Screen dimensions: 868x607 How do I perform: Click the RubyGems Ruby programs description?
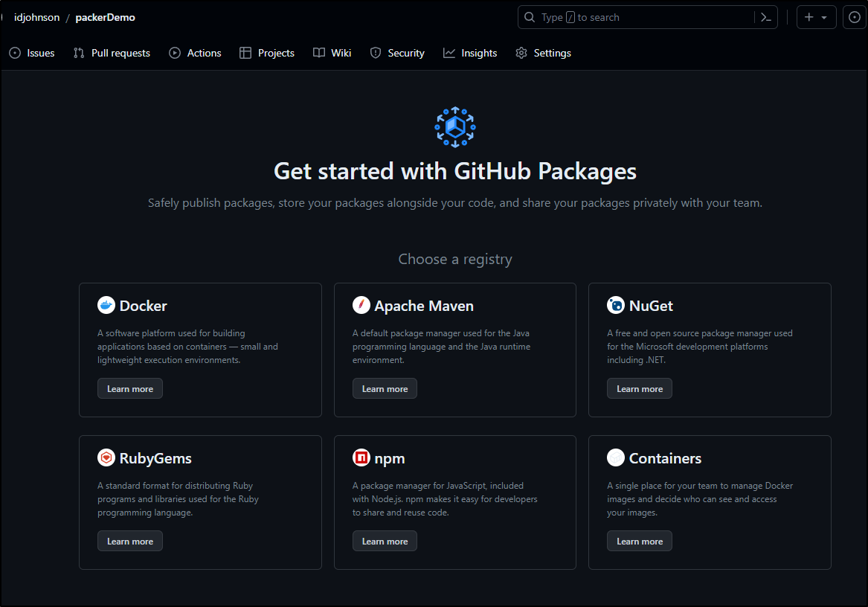click(178, 499)
